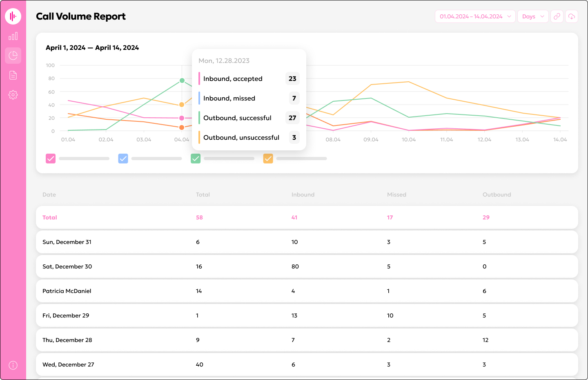Open the bar chart analytics sidebar icon
Image resolution: width=588 pixels, height=380 pixels.
[13, 36]
